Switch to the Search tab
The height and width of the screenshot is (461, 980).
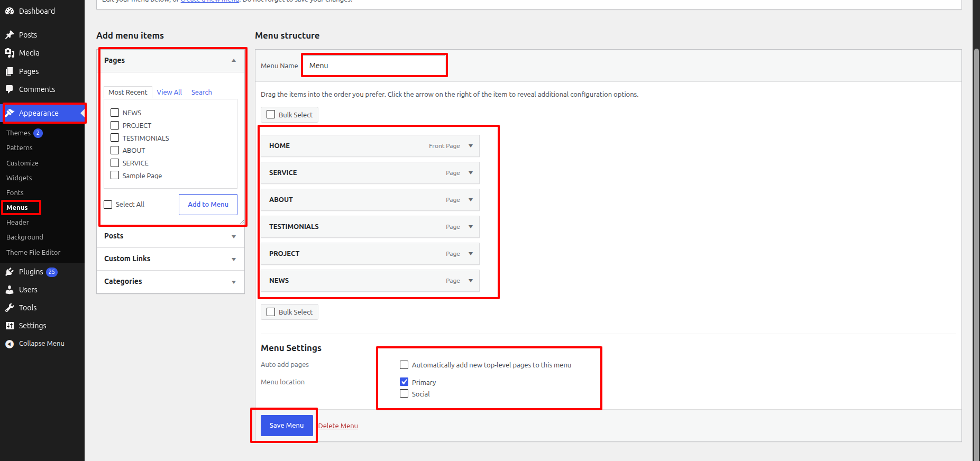pos(202,93)
